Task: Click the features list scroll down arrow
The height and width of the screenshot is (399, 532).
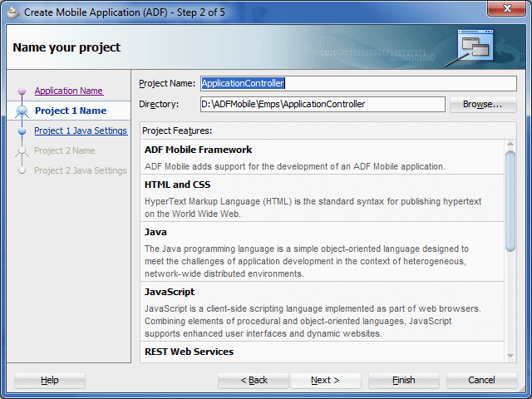Action: pos(510,356)
